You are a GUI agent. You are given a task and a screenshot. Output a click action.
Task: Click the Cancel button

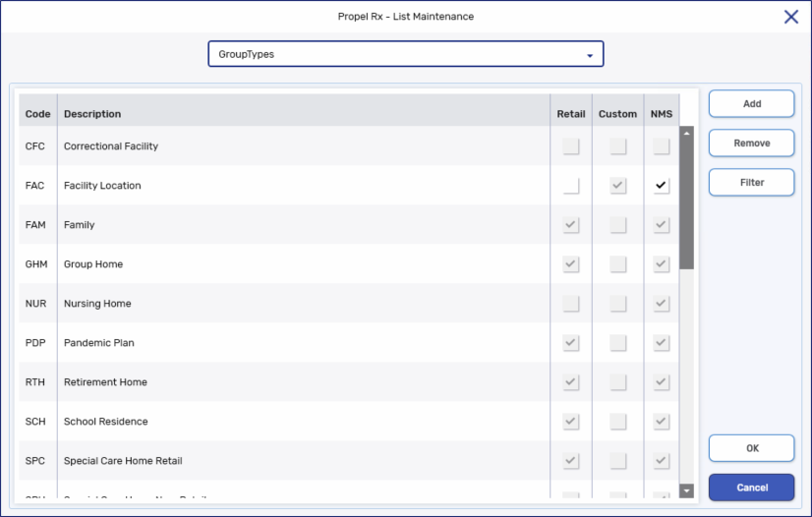(751, 488)
